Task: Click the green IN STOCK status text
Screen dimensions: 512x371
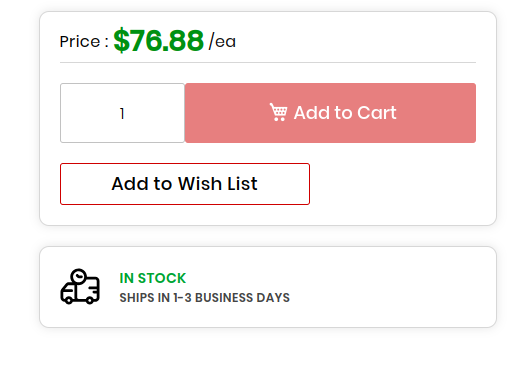Action: click(x=153, y=278)
